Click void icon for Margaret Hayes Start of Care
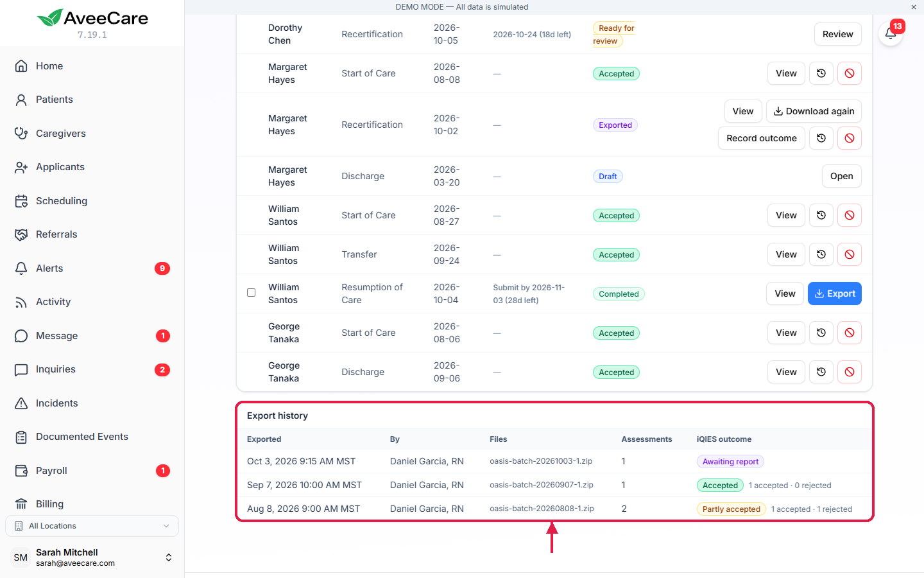The height and width of the screenshot is (578, 924). (850, 73)
